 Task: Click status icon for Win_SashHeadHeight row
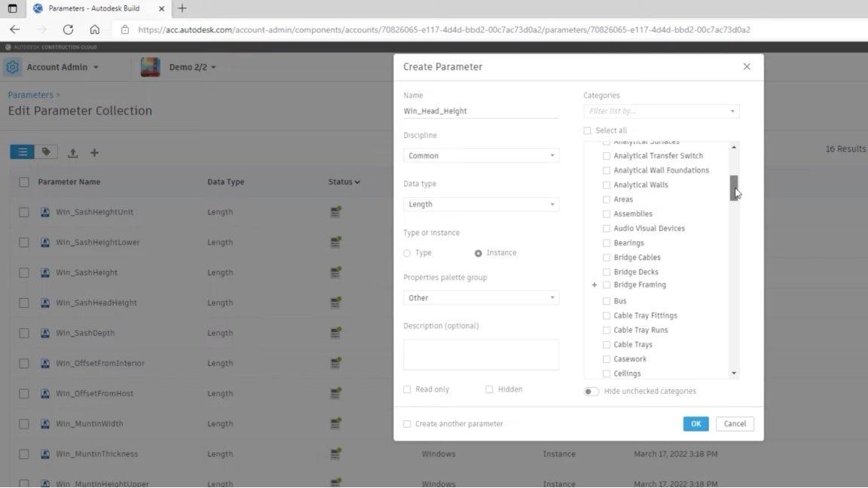pos(335,302)
